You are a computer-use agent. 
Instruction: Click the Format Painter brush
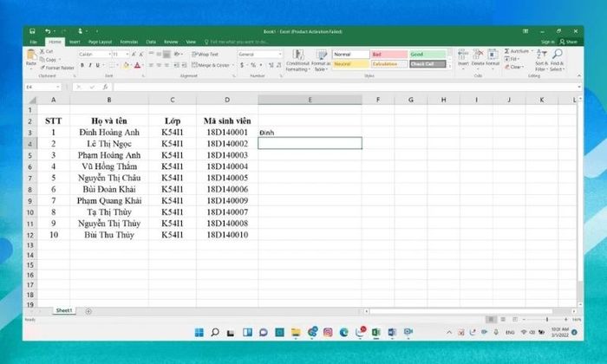tap(42, 68)
